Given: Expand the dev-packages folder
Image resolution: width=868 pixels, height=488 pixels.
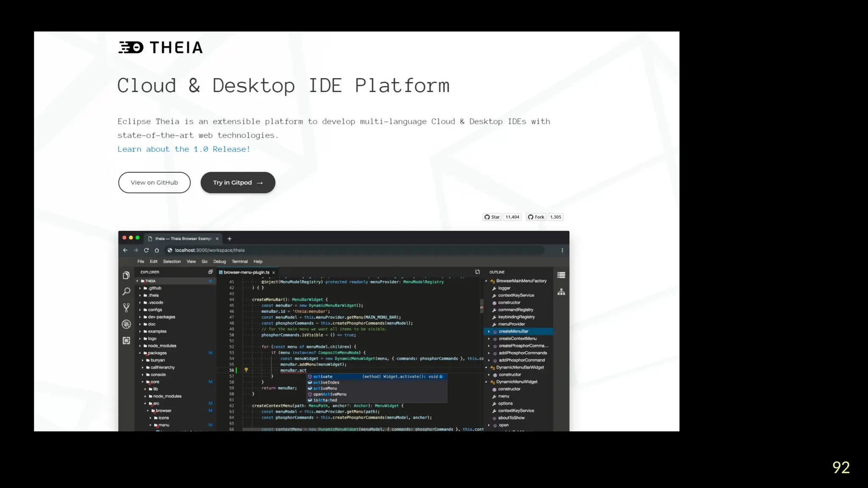Looking at the screenshot, I should coord(140,317).
